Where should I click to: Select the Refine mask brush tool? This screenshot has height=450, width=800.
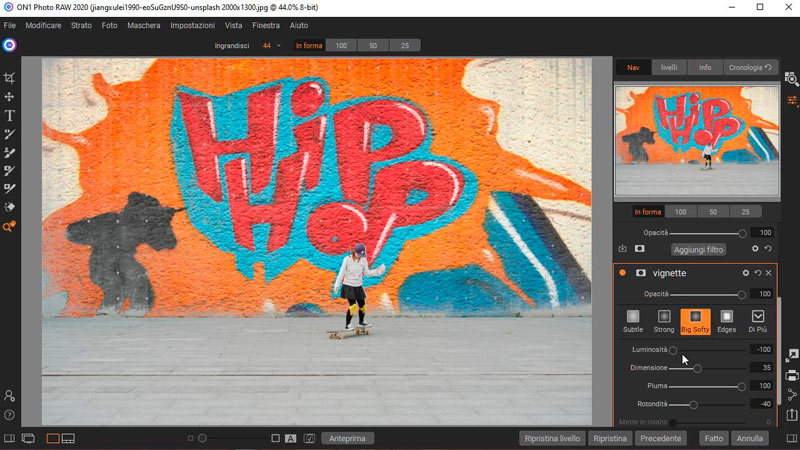[x=9, y=189]
